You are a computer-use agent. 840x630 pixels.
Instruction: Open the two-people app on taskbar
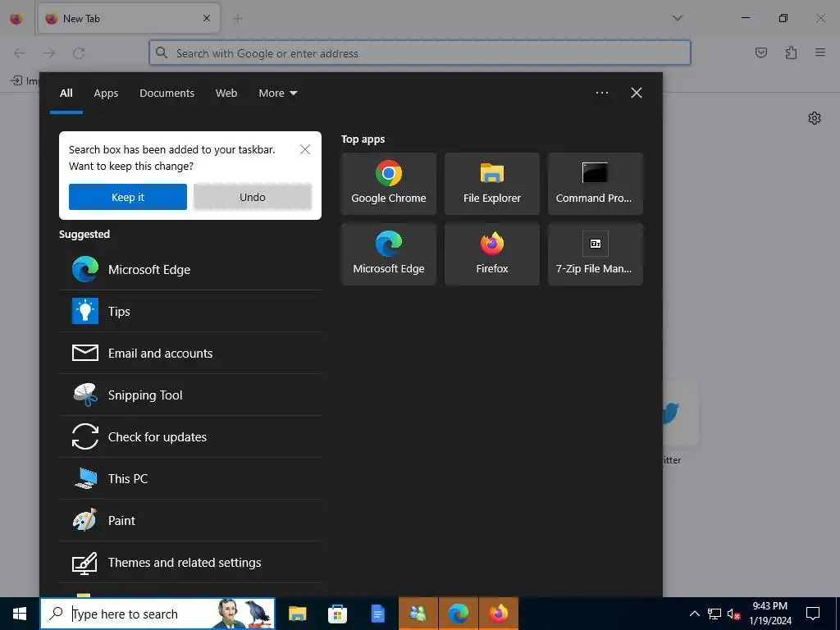coord(418,614)
